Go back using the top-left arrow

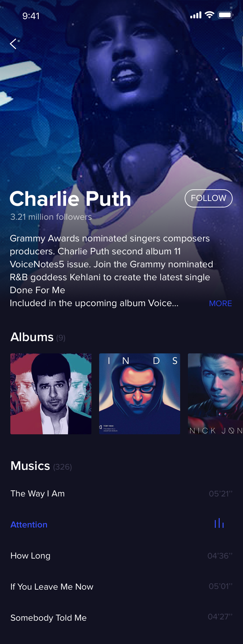point(13,44)
